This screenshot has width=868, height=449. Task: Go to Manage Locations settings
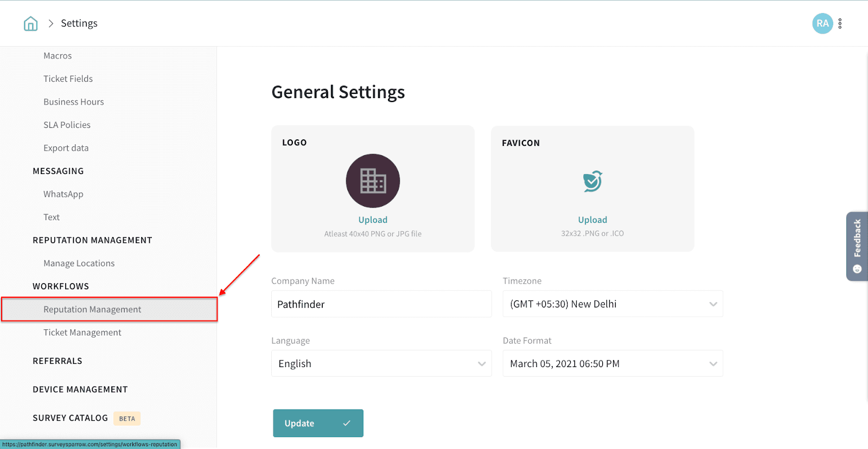pos(79,264)
